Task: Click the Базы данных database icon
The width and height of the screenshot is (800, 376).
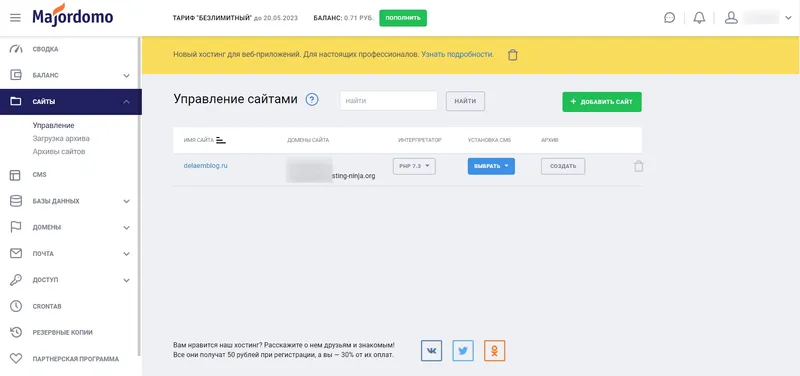Action: coord(16,201)
